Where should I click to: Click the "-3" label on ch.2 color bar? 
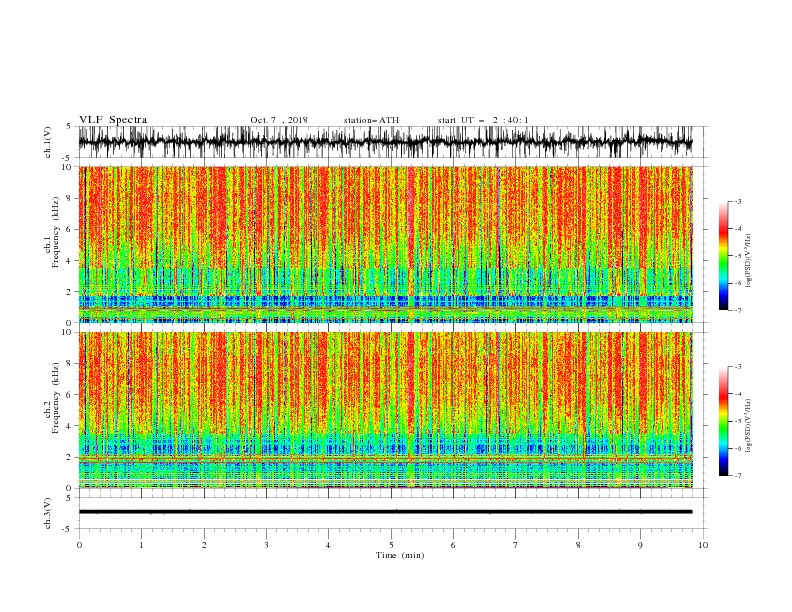[x=738, y=367]
